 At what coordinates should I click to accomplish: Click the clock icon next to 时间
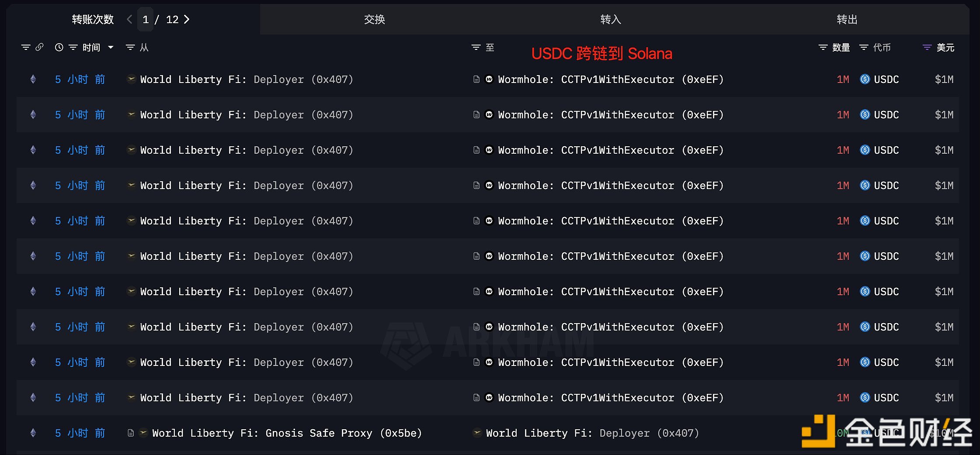(x=59, y=47)
